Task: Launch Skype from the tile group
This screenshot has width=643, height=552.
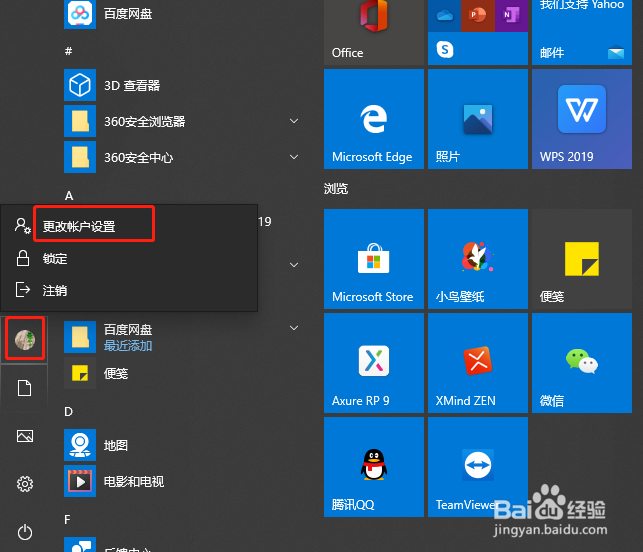Action: [445, 49]
